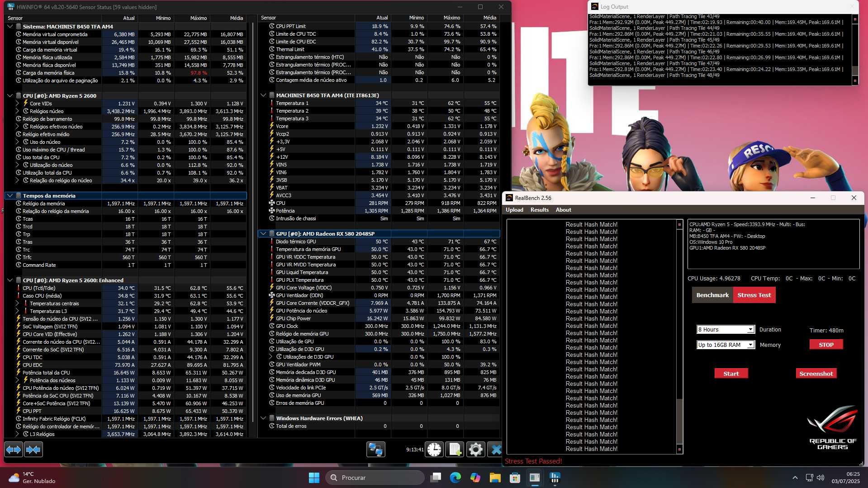Collapse the Sistema: MACHINIST B450 TFA AM4 group
The image size is (868, 488).
point(10,27)
